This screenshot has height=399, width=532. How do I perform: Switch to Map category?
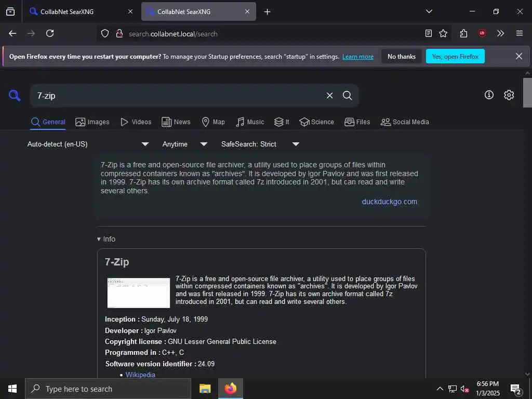(x=213, y=122)
